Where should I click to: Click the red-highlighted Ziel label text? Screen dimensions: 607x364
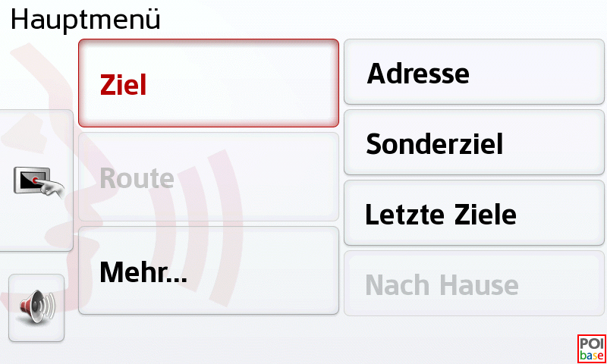coord(124,84)
